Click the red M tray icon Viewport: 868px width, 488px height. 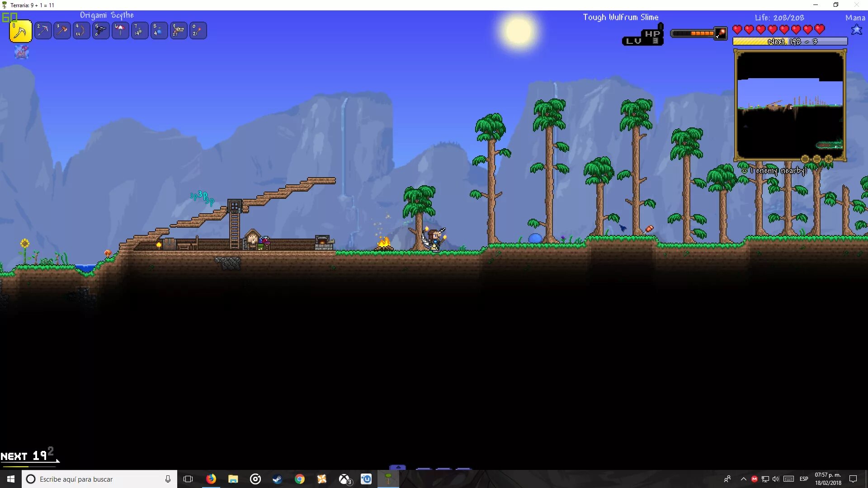(754, 479)
